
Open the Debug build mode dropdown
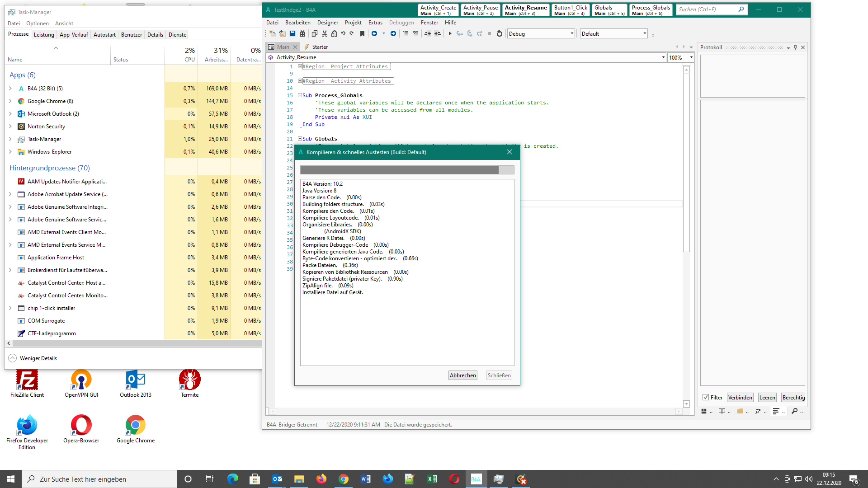tap(572, 33)
